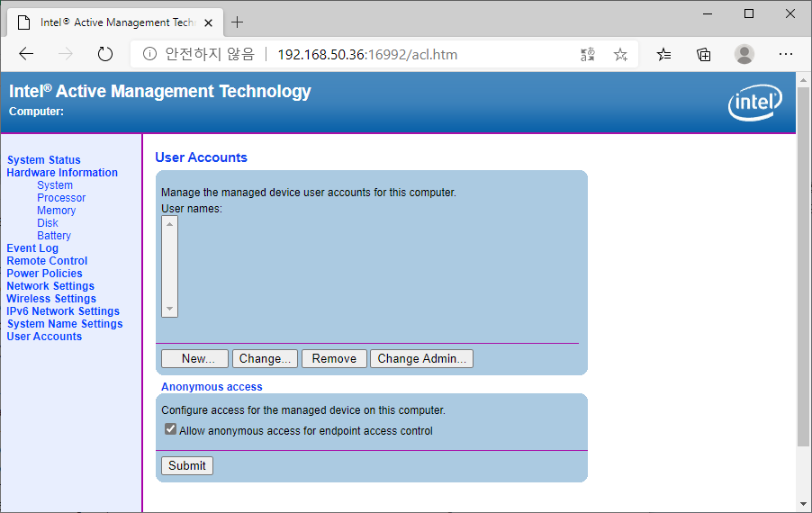The width and height of the screenshot is (812, 513).
Task: Open Network Settings
Action: (50, 285)
